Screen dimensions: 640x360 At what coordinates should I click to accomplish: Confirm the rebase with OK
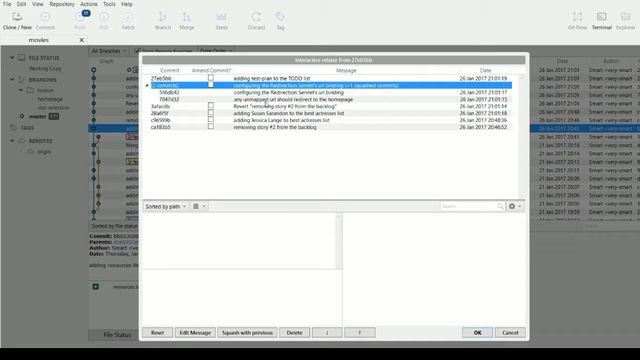click(478, 333)
